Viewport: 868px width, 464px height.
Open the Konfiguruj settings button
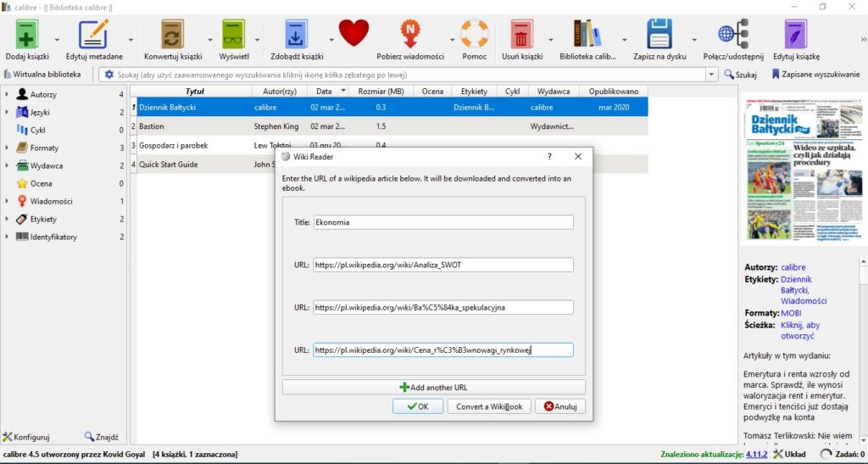tap(26, 437)
